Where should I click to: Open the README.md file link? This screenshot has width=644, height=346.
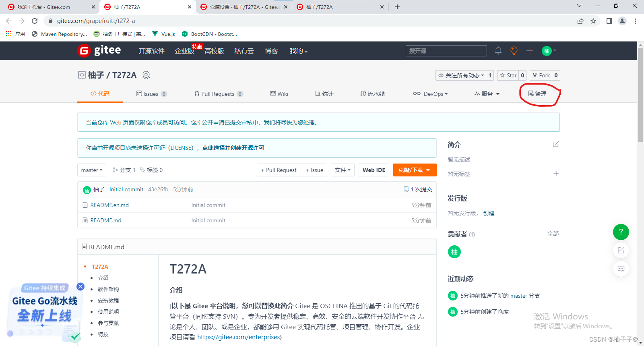coord(106,220)
